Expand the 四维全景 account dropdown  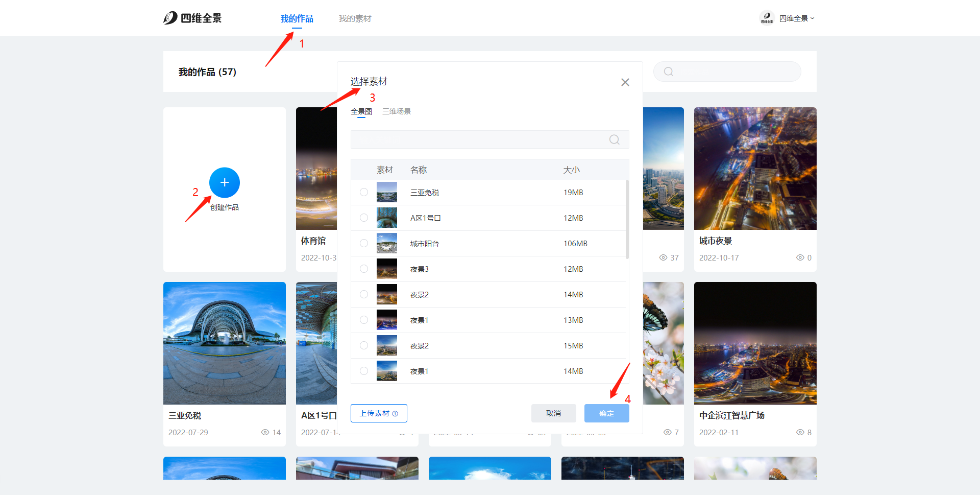796,18
